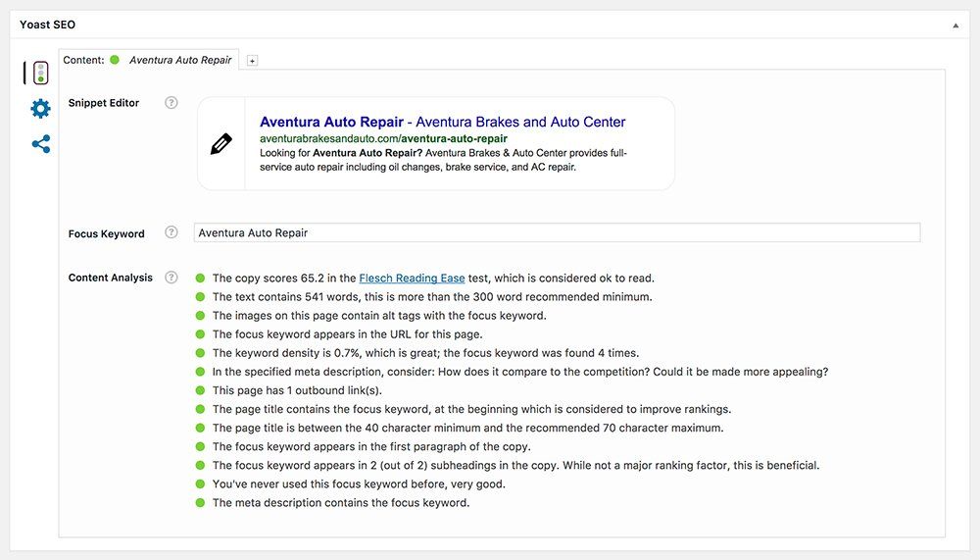Click the never used focus keyword line

coord(359,484)
